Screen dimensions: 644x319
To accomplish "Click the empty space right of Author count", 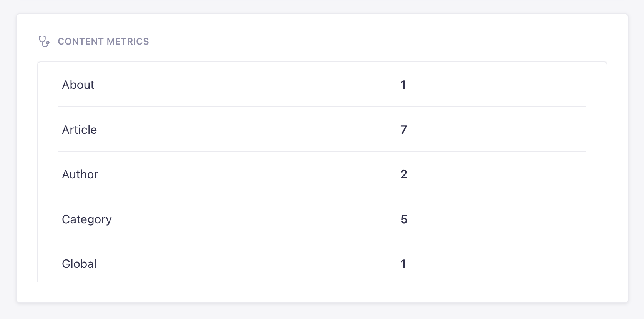I will (500, 174).
